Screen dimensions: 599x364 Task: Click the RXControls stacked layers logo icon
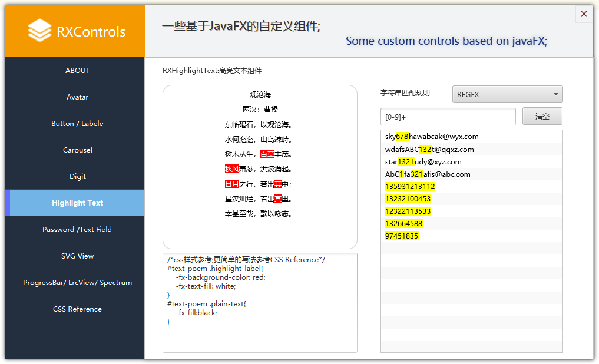point(39,31)
